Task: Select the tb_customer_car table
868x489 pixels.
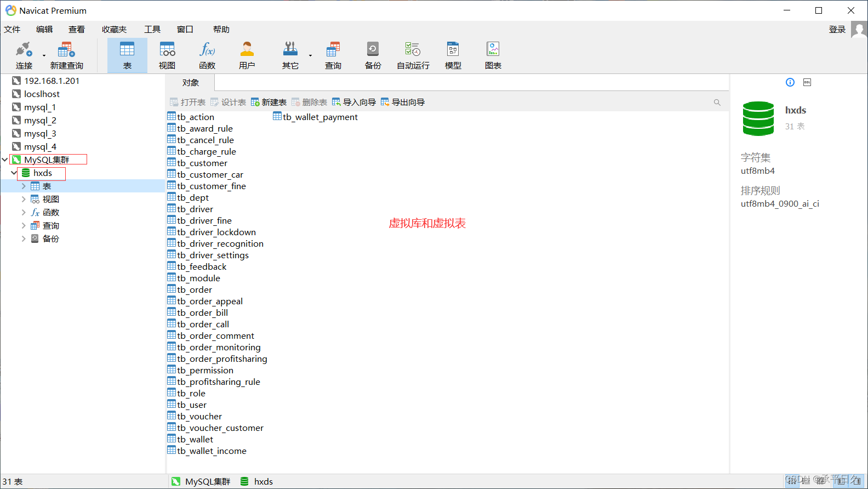Action: [x=205, y=174]
